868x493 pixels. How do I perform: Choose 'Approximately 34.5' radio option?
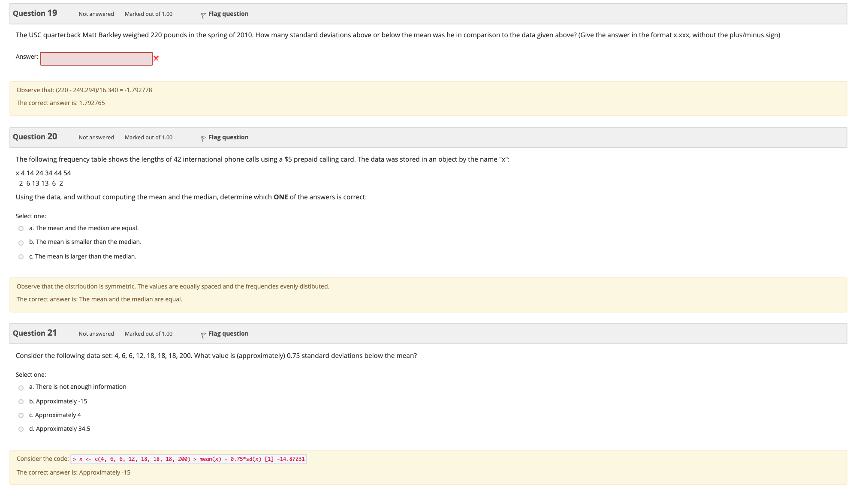[x=21, y=429]
